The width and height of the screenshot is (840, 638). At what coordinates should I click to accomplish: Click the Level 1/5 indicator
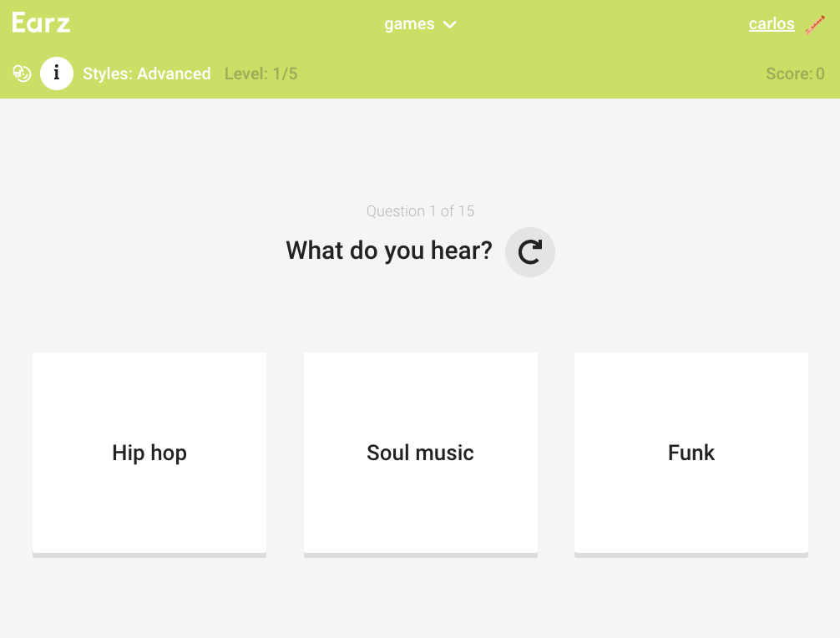tap(261, 73)
